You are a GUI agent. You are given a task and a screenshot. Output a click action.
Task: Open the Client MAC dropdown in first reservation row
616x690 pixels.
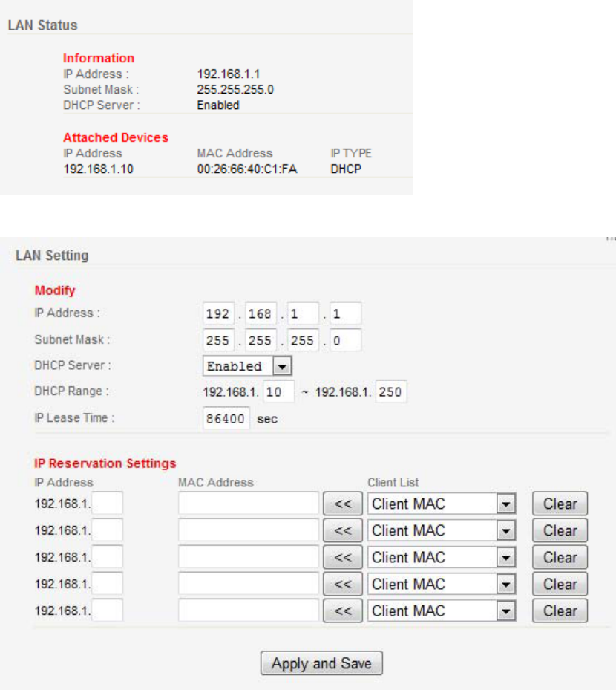click(442, 504)
